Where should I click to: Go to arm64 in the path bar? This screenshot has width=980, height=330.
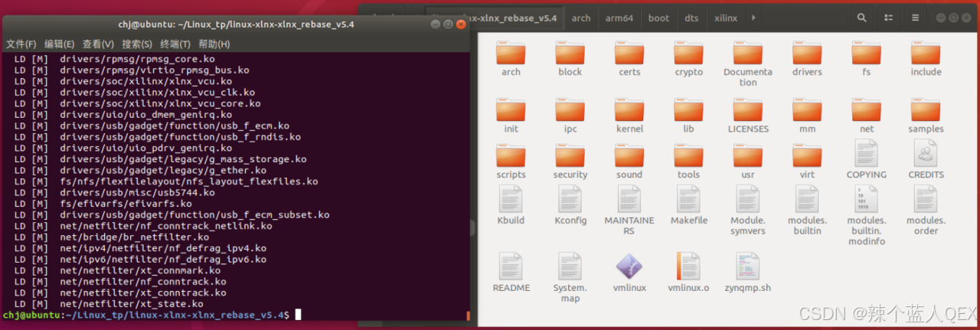pos(619,18)
